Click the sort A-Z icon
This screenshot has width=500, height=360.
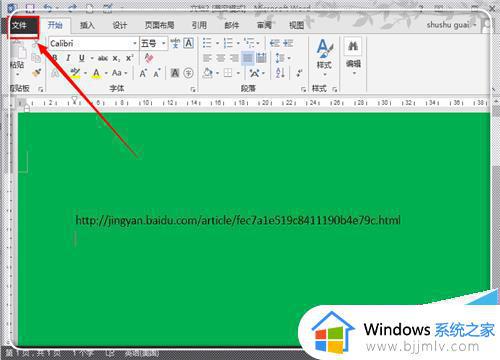tap(280, 73)
